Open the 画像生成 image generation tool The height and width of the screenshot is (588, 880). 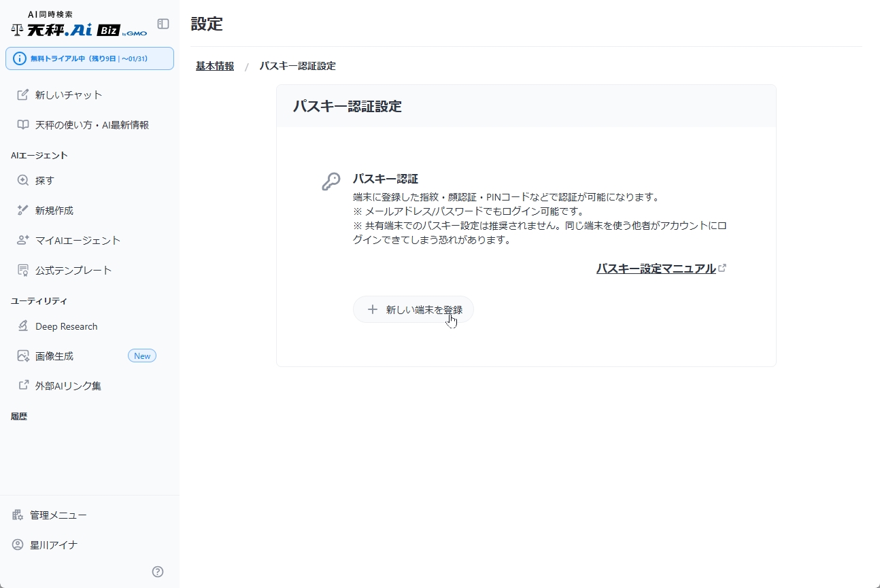[54, 356]
